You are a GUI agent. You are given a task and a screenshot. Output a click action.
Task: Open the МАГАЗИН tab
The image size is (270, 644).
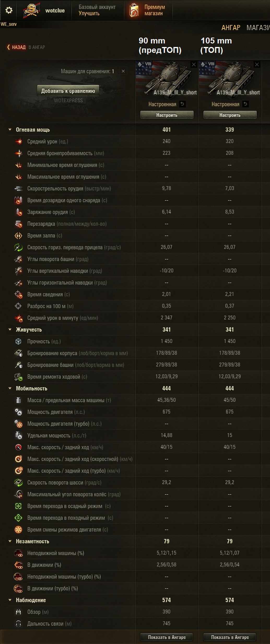(258, 28)
